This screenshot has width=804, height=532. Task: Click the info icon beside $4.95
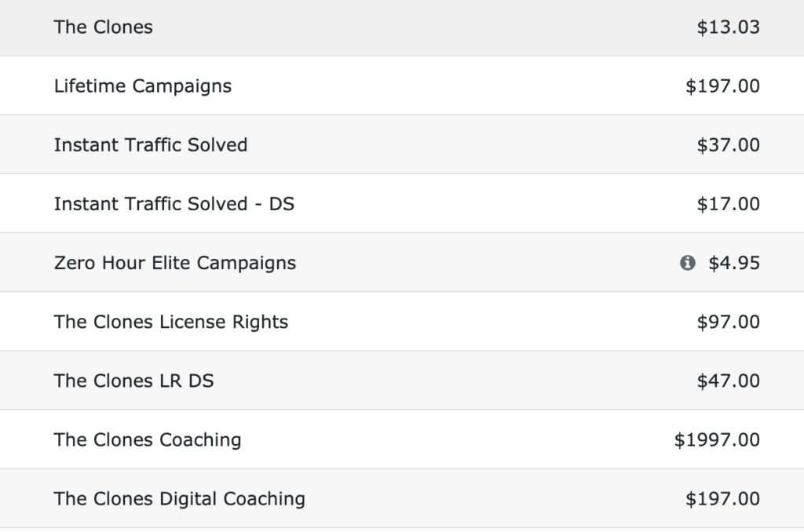coord(688,263)
